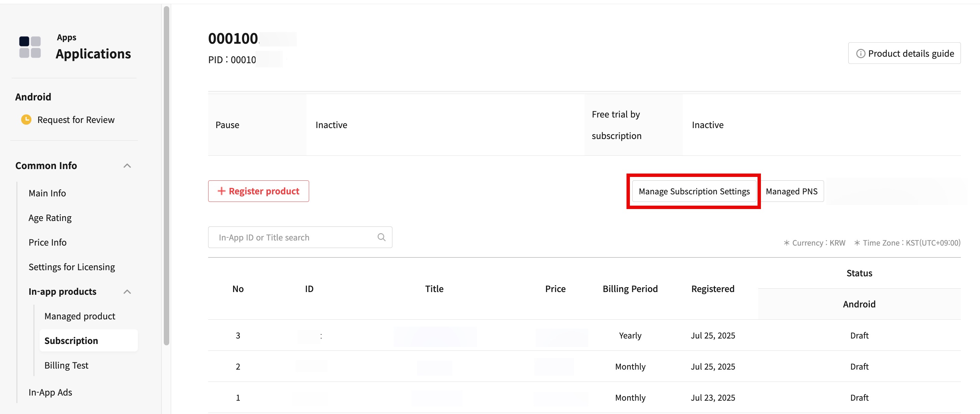Image resolution: width=980 pixels, height=414 pixels.
Task: Open Price Info sidebar item
Action: pyautogui.click(x=47, y=242)
